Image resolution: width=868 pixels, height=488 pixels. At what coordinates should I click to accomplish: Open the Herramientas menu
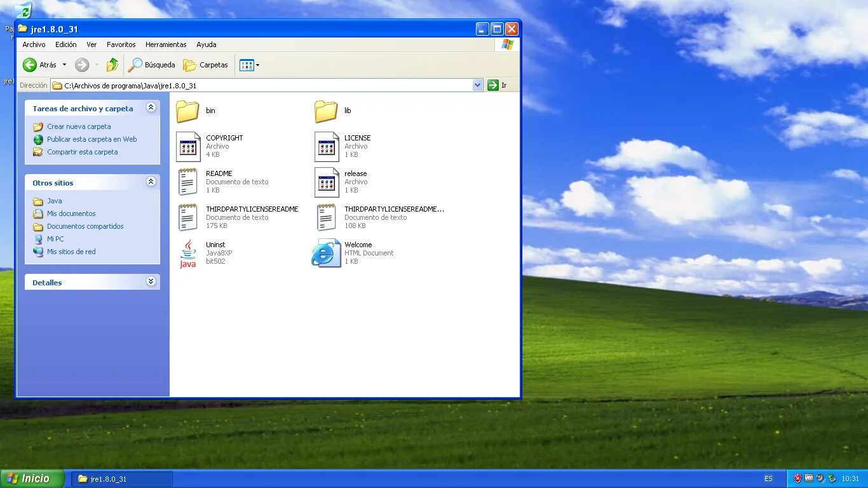coord(166,44)
